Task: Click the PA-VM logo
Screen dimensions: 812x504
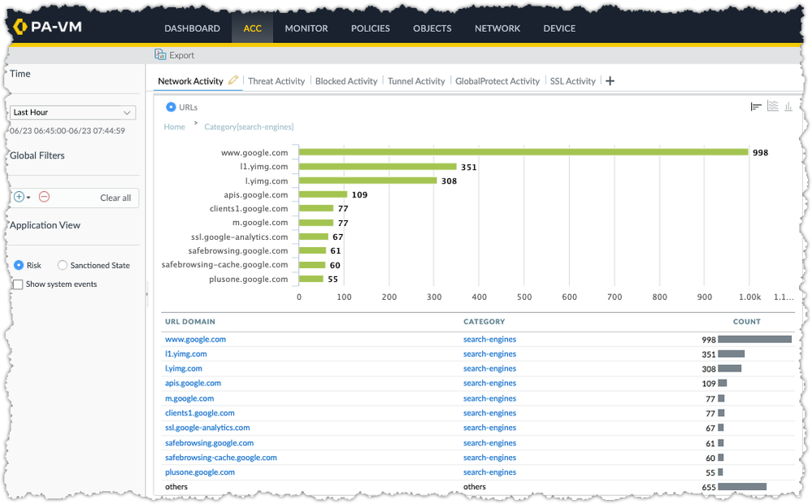Action: click(x=47, y=28)
